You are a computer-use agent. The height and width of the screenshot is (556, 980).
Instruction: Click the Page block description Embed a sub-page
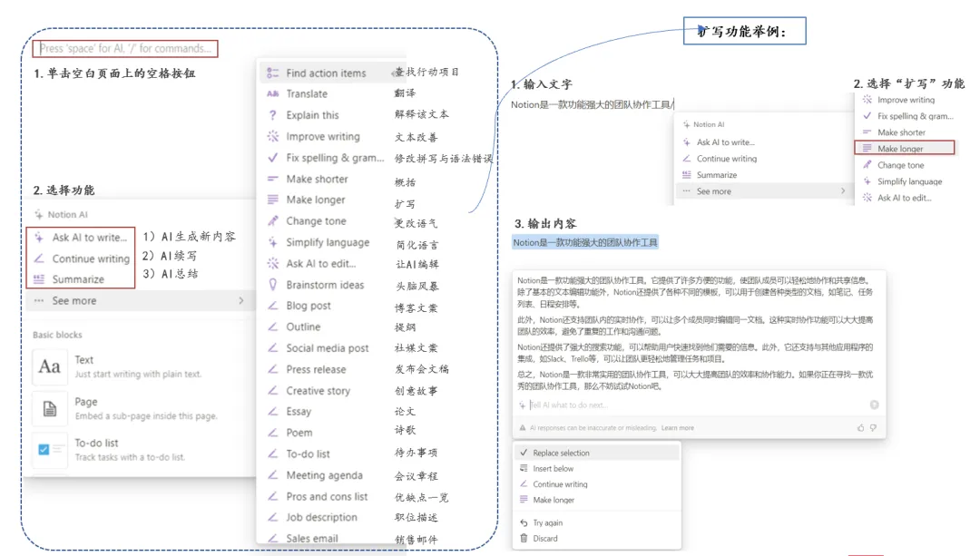145,416
